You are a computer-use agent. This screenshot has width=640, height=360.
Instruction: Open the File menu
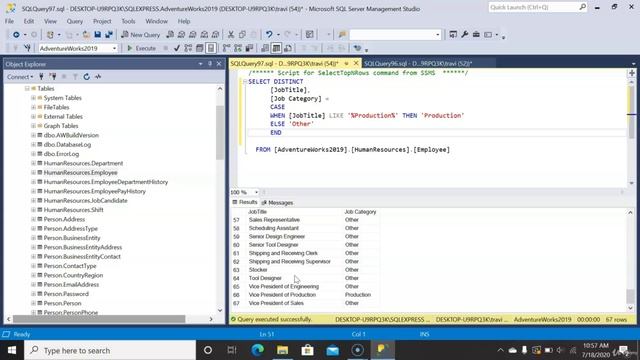tap(9, 21)
